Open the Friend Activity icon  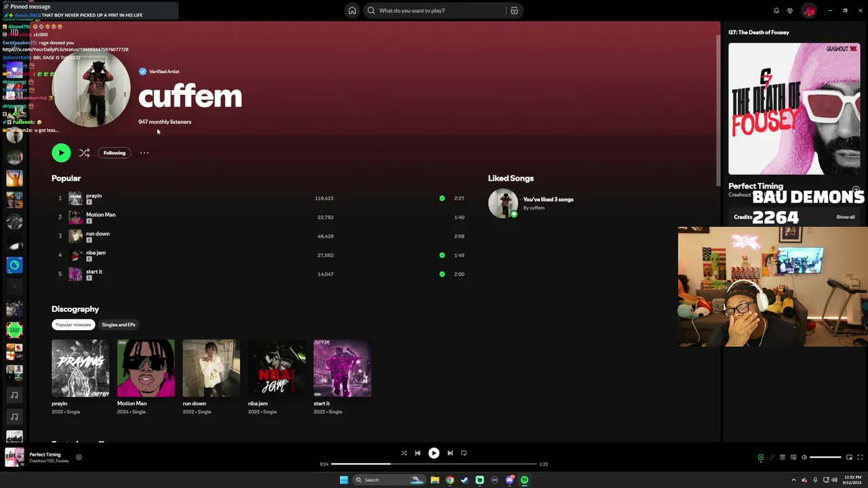pyautogui.click(x=790, y=10)
